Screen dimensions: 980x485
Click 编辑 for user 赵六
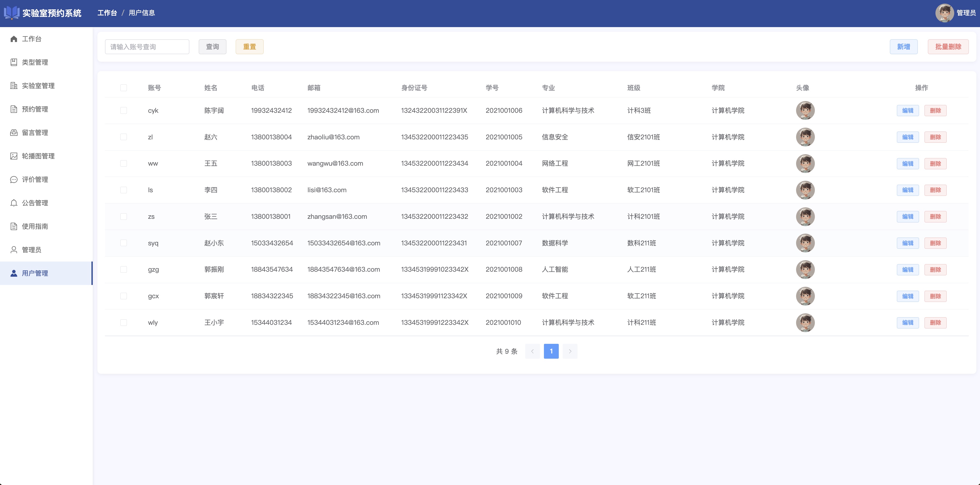point(908,137)
